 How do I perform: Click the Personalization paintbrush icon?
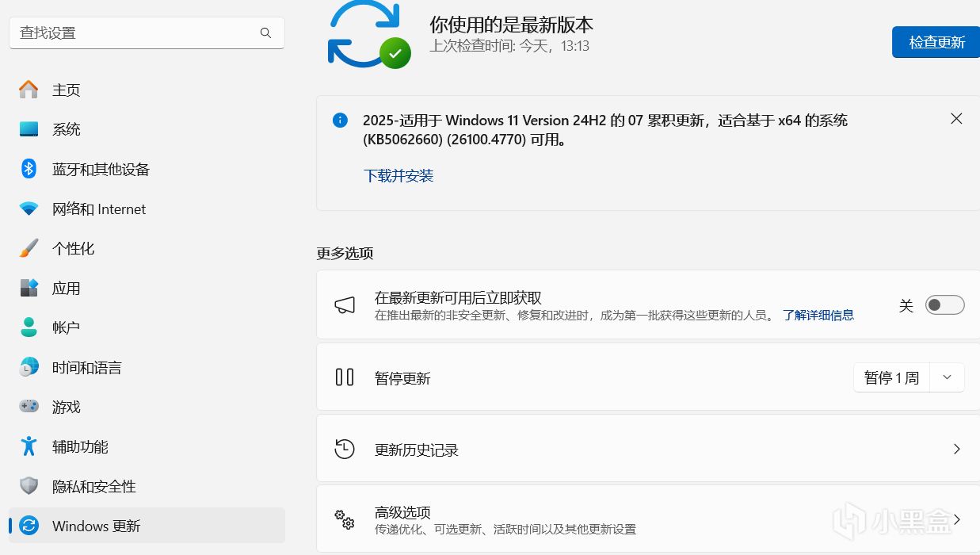[29, 248]
